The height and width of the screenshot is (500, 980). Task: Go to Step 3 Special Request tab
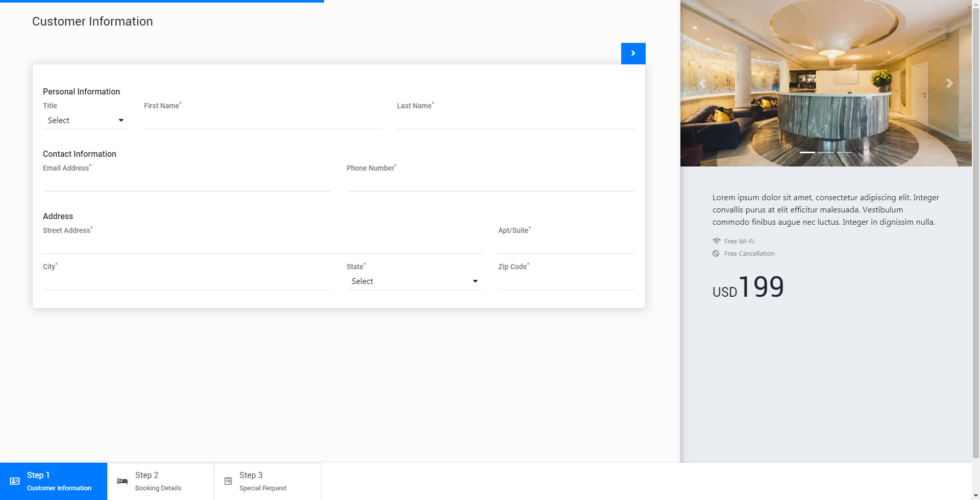[268, 482]
